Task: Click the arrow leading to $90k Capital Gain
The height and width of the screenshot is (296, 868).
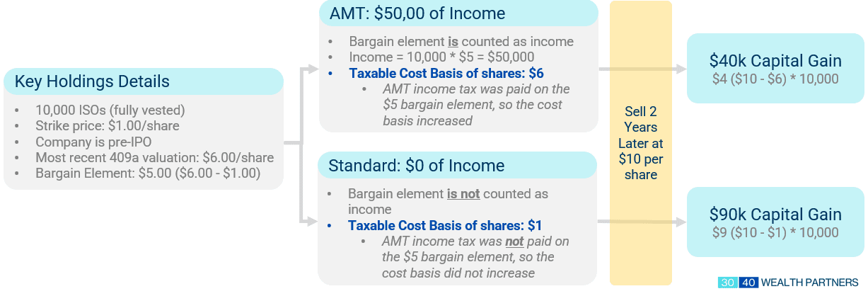Action: point(678,222)
